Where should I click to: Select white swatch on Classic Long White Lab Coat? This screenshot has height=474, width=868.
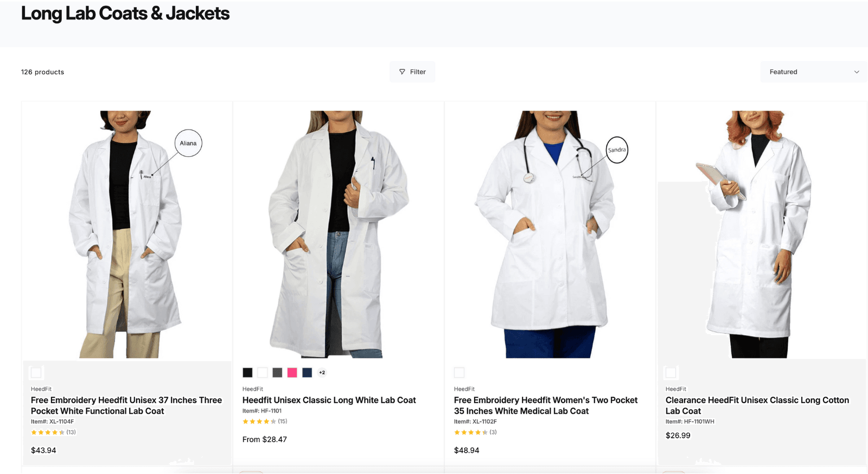click(263, 373)
